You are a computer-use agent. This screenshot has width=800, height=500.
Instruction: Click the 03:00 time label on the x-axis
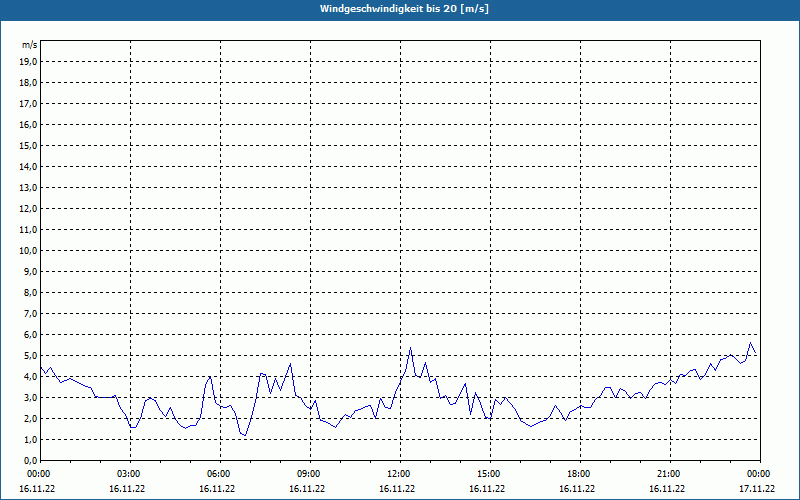point(128,473)
